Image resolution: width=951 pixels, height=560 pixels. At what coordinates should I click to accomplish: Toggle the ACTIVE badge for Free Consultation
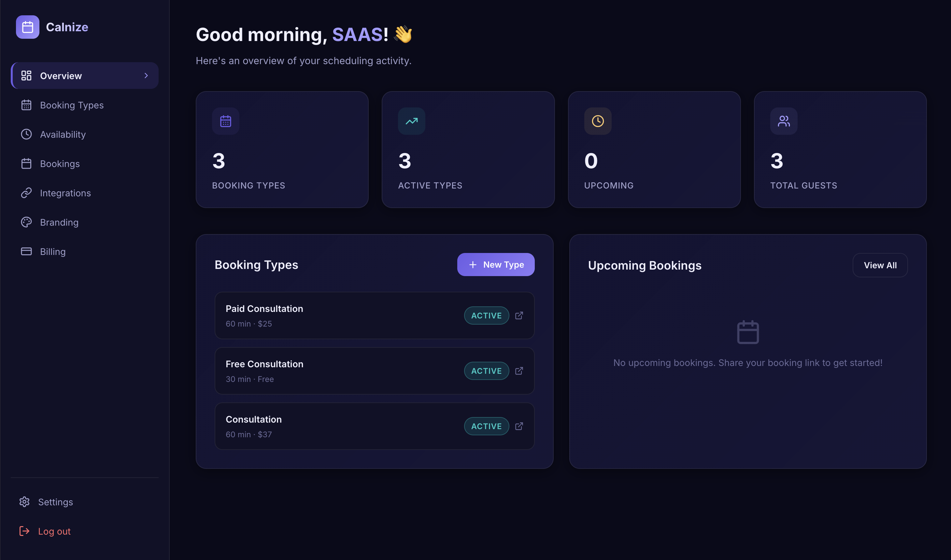[486, 371]
